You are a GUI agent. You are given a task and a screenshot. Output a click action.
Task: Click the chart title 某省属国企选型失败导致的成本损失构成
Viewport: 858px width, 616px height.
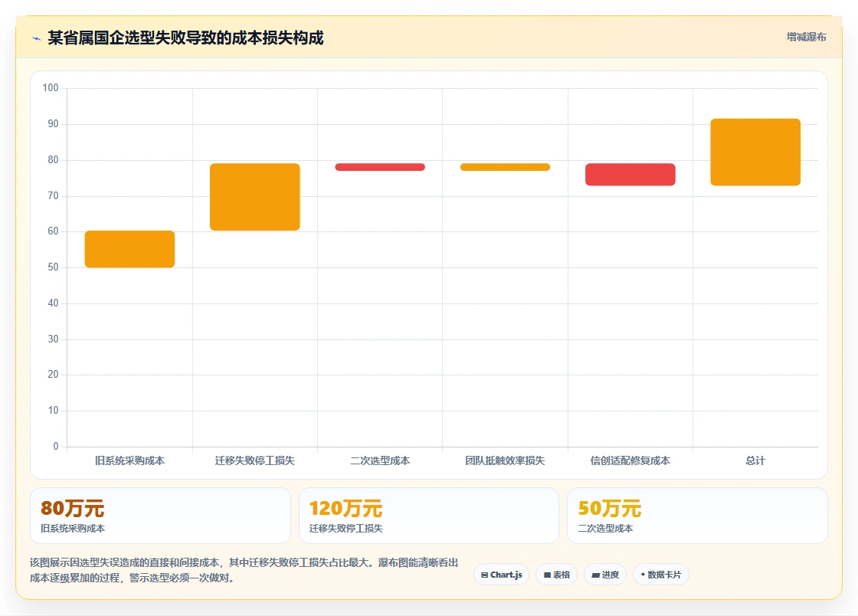pyautogui.click(x=185, y=38)
